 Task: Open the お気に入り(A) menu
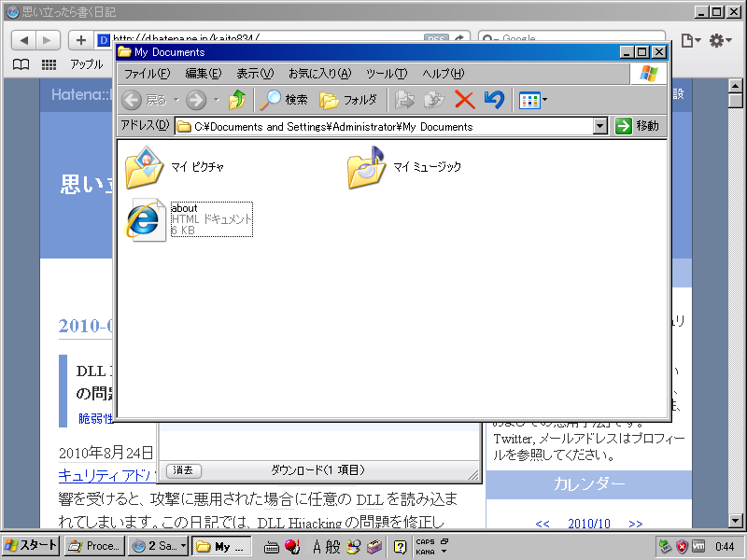coord(319,74)
